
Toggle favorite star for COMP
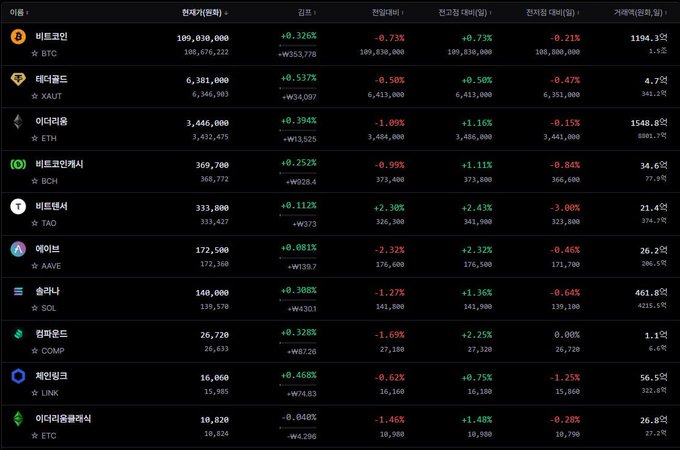(x=35, y=351)
